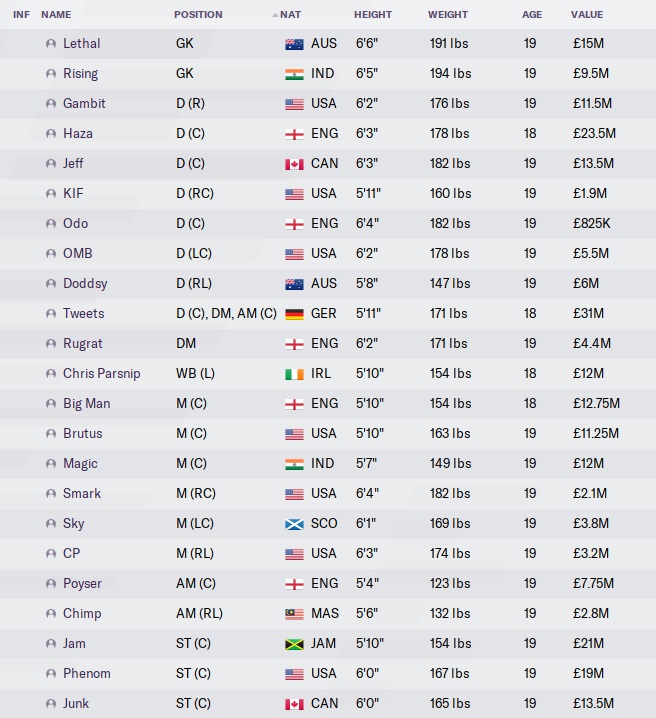Sort the list by the NAME column
The width and height of the screenshot is (656, 718).
point(56,15)
